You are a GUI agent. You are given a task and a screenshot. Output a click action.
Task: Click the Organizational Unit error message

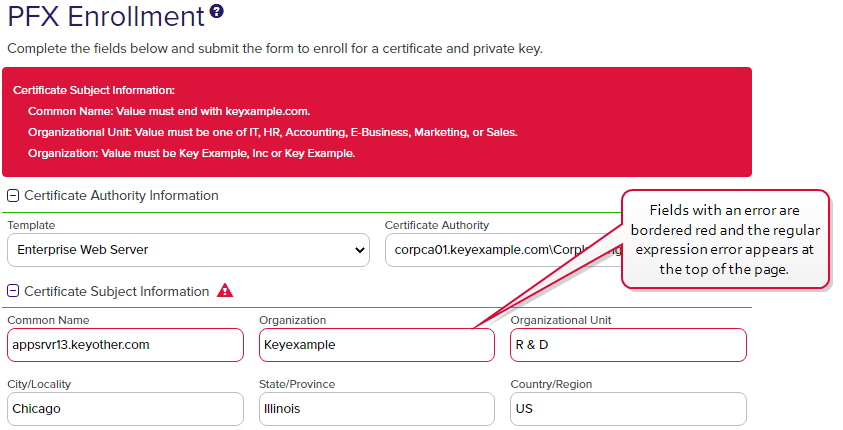coord(273,132)
